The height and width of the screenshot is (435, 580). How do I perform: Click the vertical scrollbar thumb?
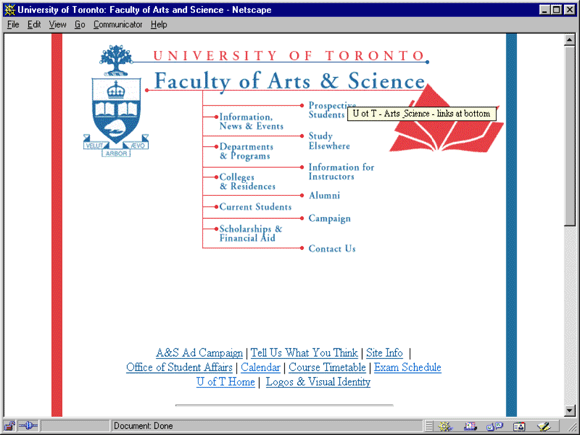pos(569,135)
